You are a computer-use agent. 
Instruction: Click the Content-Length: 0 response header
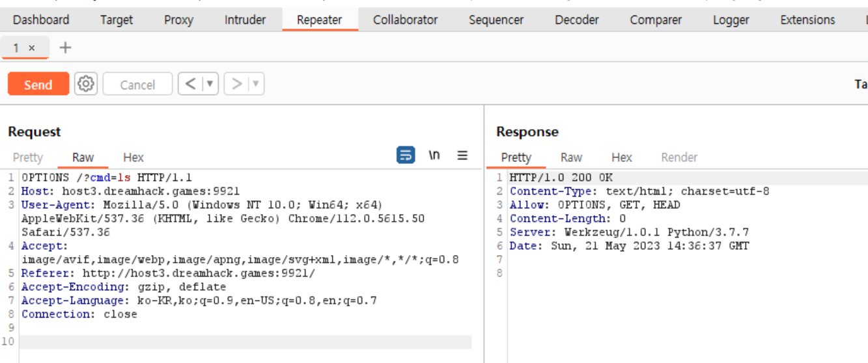[x=568, y=219]
